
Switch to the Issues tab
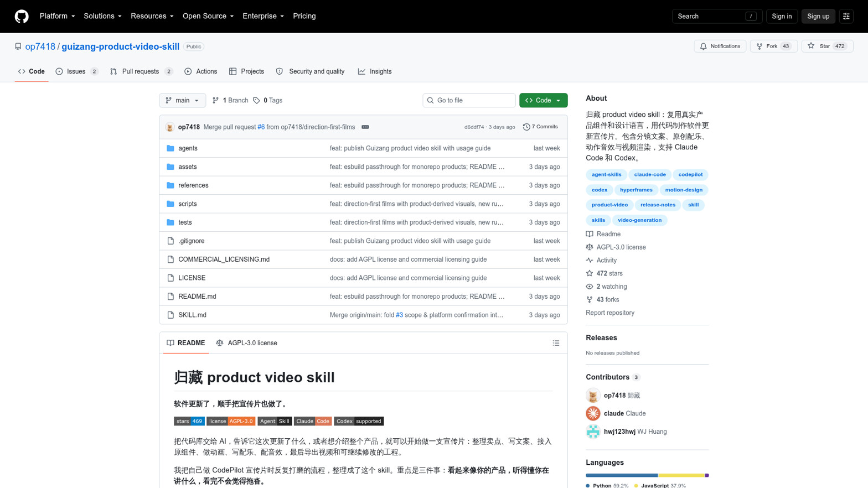pyautogui.click(x=77, y=71)
